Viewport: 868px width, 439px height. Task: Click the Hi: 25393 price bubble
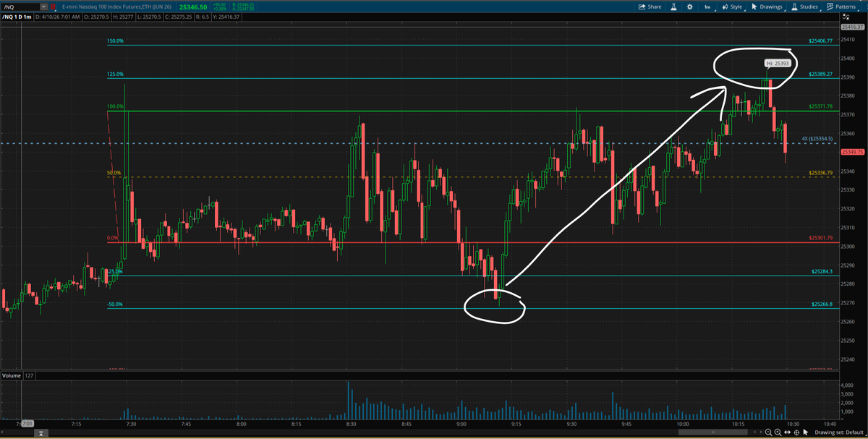(776, 64)
